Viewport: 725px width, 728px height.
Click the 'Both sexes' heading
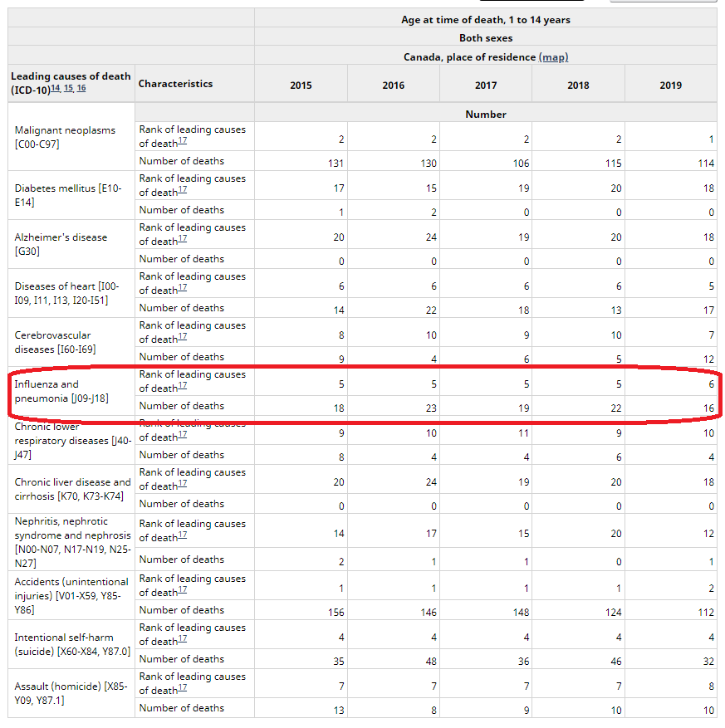(486, 38)
